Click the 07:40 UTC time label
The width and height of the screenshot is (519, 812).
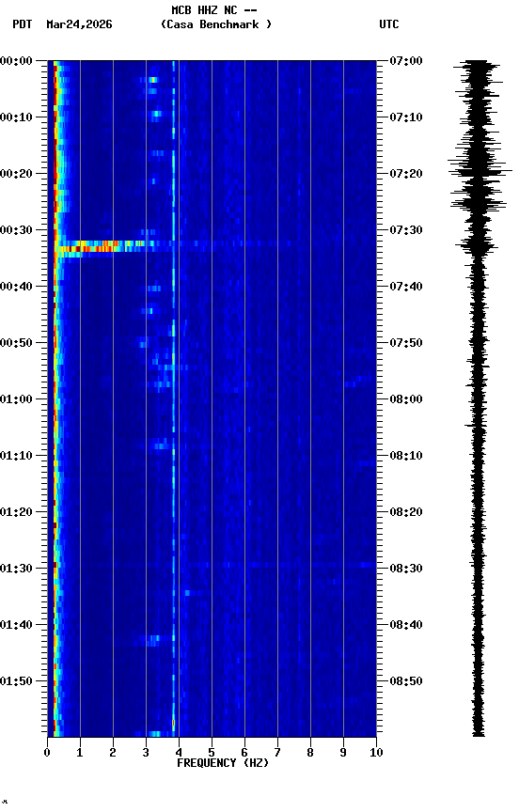coord(406,287)
